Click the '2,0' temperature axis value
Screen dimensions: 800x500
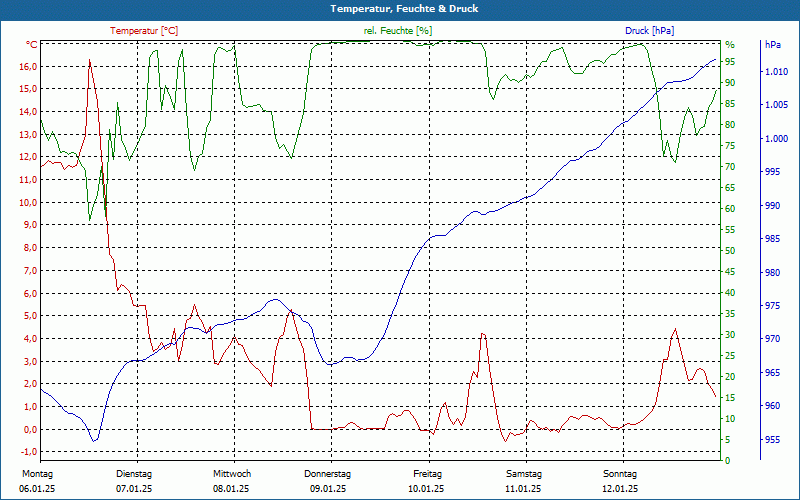pyautogui.click(x=30, y=384)
